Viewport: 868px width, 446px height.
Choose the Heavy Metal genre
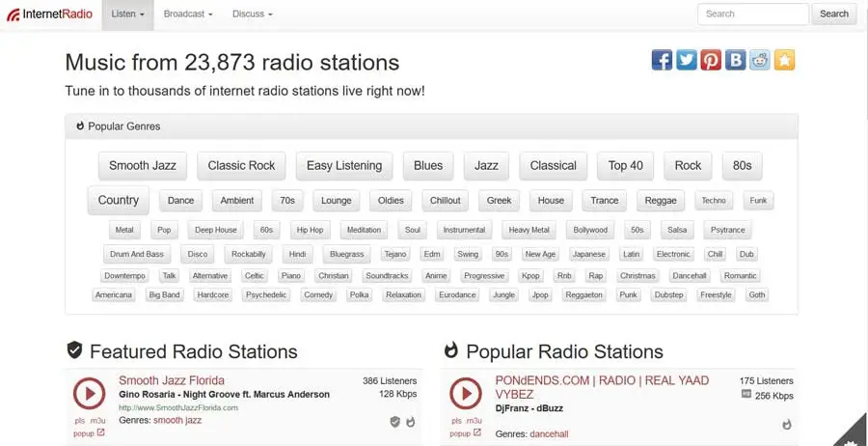529,230
